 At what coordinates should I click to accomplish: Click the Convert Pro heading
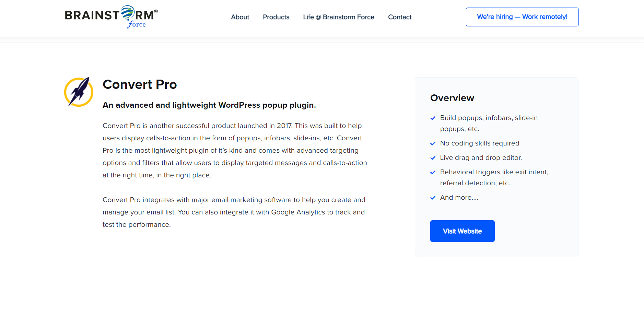[140, 84]
